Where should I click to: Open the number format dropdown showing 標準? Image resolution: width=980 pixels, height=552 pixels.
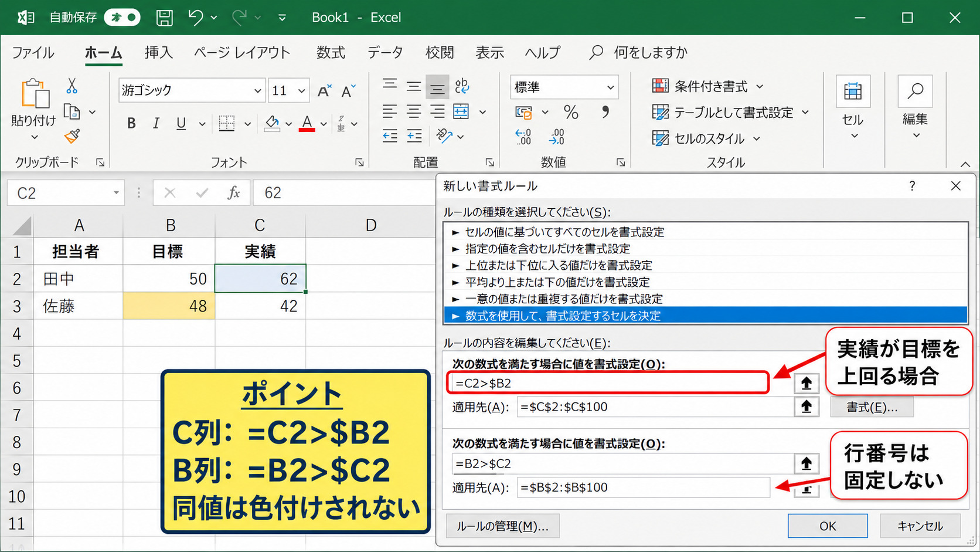[x=610, y=87]
